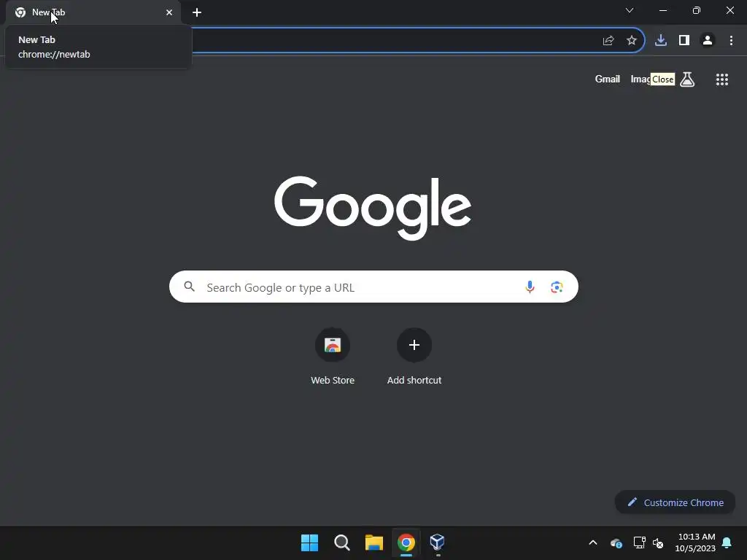
Task: Open the tab search chevron
Action: [x=630, y=10]
